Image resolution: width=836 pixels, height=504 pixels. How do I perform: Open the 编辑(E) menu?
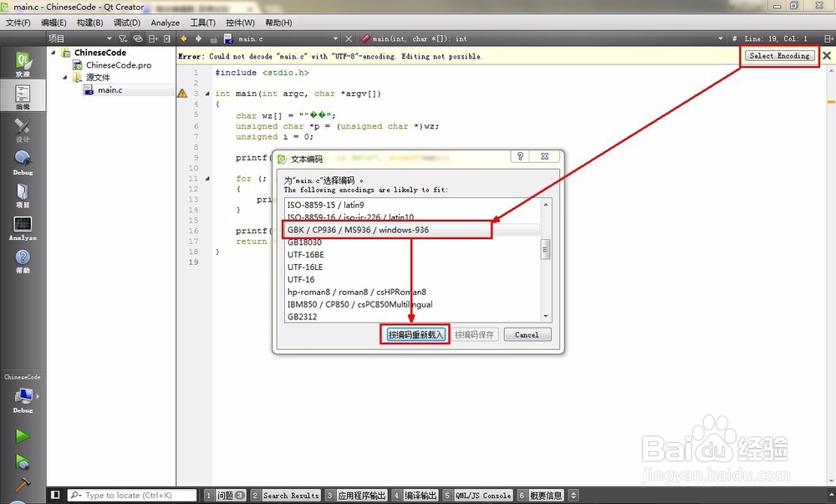click(54, 23)
